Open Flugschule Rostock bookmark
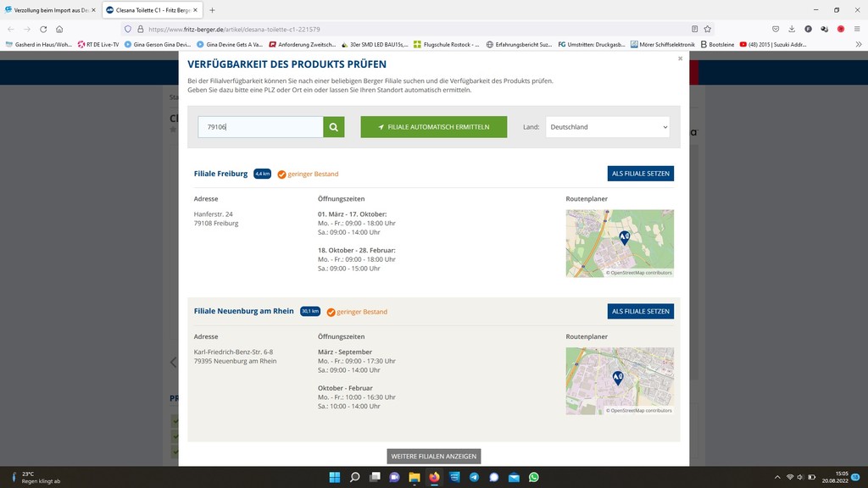The height and width of the screenshot is (488, 868). coord(446,44)
